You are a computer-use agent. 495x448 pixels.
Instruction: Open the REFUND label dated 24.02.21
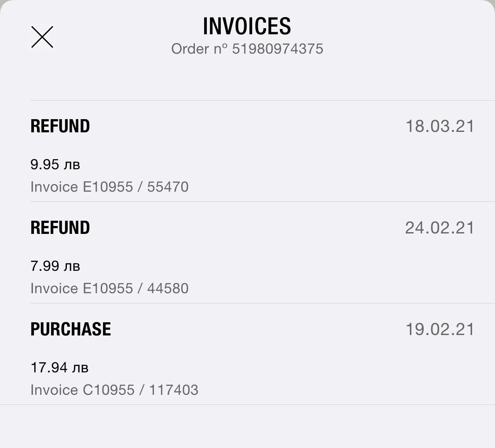[60, 228]
